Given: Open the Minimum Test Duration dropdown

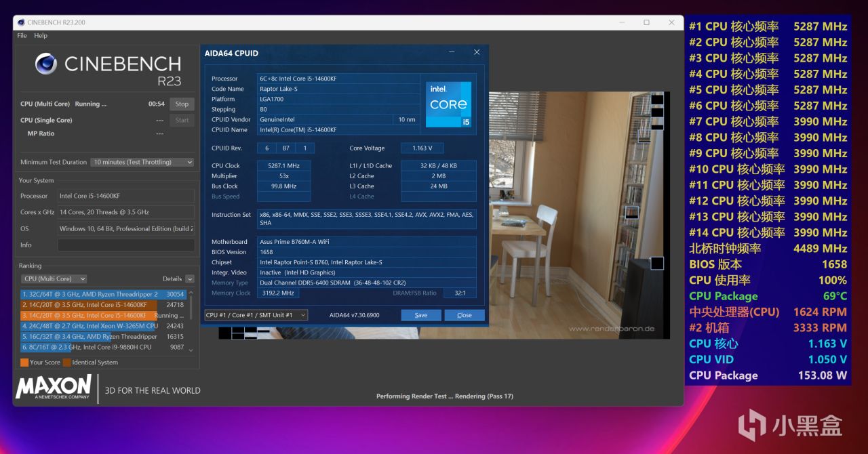Looking at the screenshot, I should 142,162.
